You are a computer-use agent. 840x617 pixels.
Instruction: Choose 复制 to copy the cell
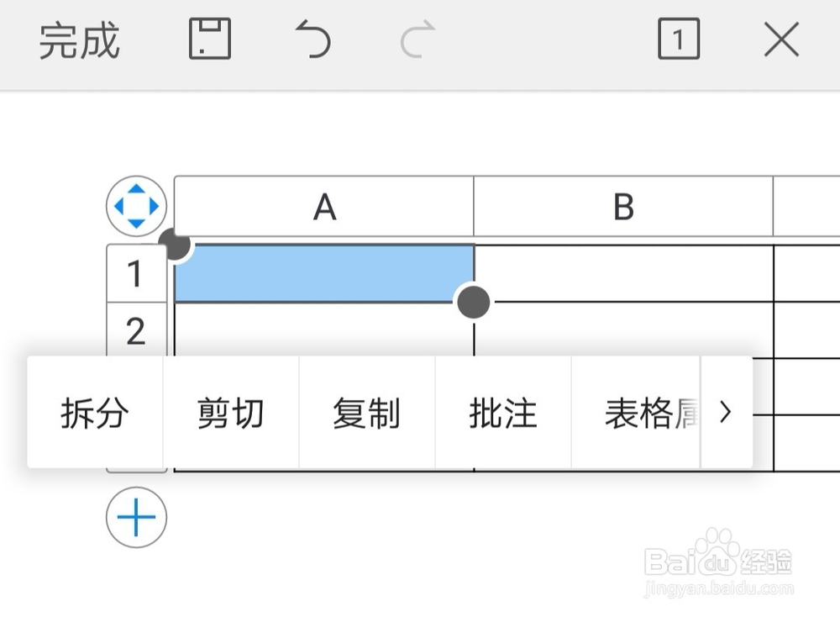366,413
